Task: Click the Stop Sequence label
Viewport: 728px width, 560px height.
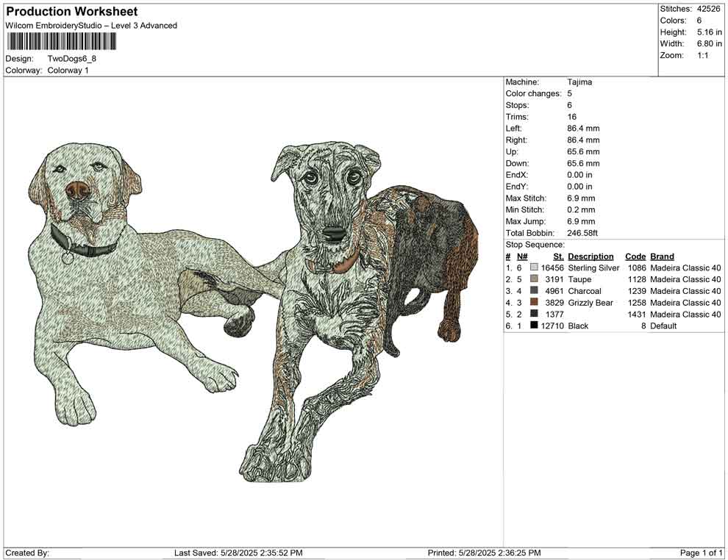Action: [535, 245]
